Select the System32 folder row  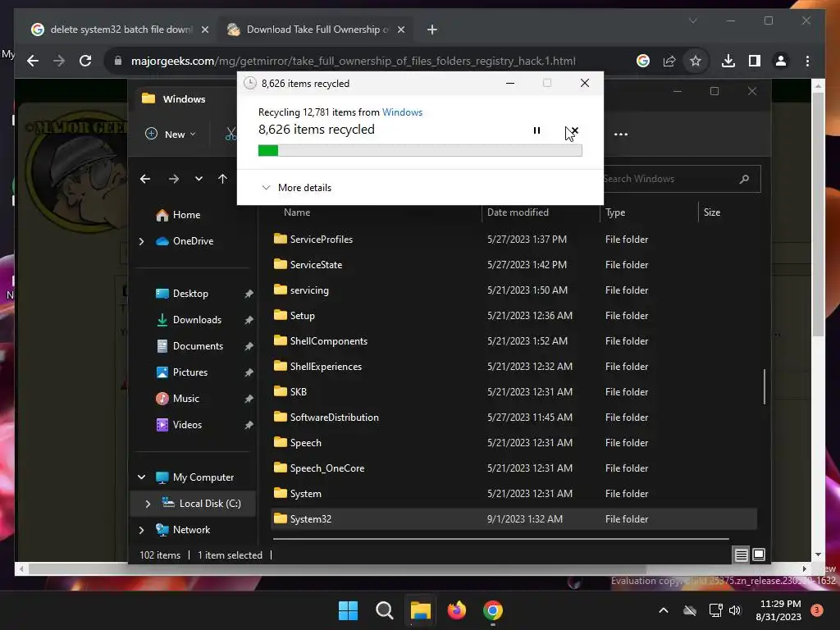pos(514,518)
